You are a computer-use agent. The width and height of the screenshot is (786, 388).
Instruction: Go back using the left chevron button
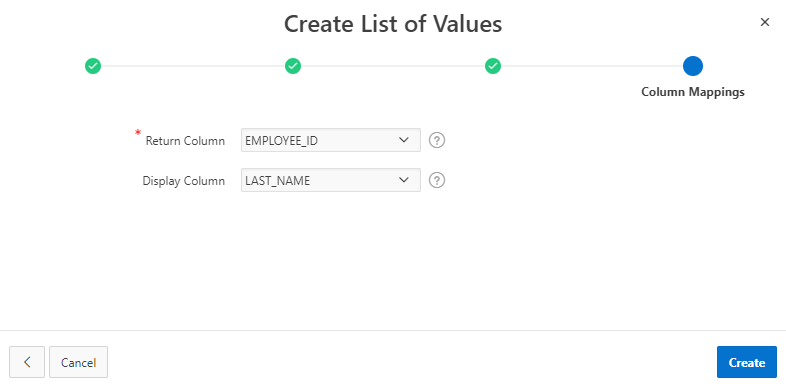pyautogui.click(x=27, y=362)
